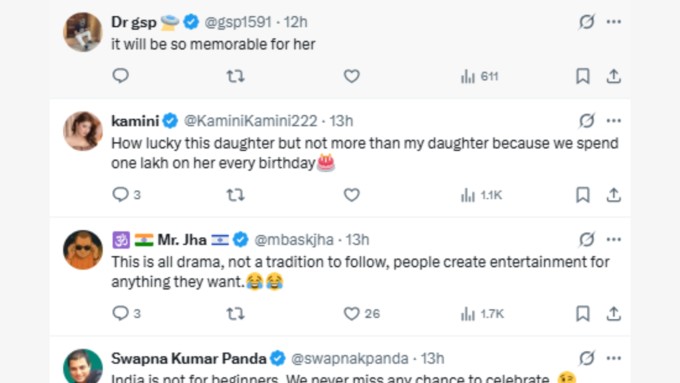
Task: Retweet Dr gsp's post
Action: 235,76
